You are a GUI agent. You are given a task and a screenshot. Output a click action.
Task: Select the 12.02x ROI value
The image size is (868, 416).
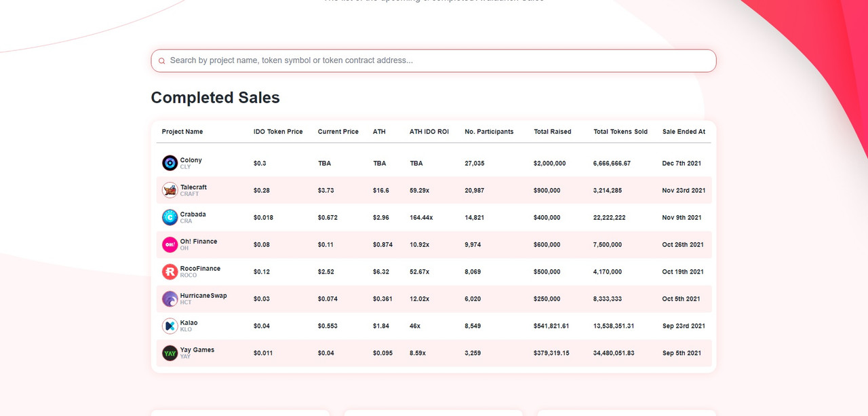pos(419,299)
